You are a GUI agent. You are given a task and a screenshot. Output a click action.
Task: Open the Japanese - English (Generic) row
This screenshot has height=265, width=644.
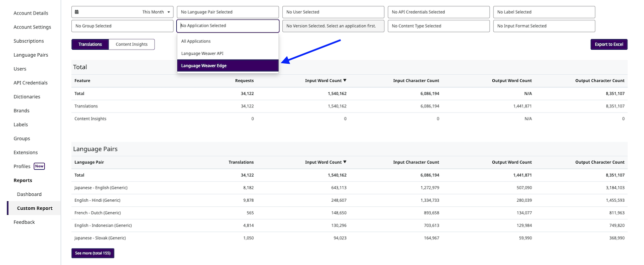click(x=100, y=188)
